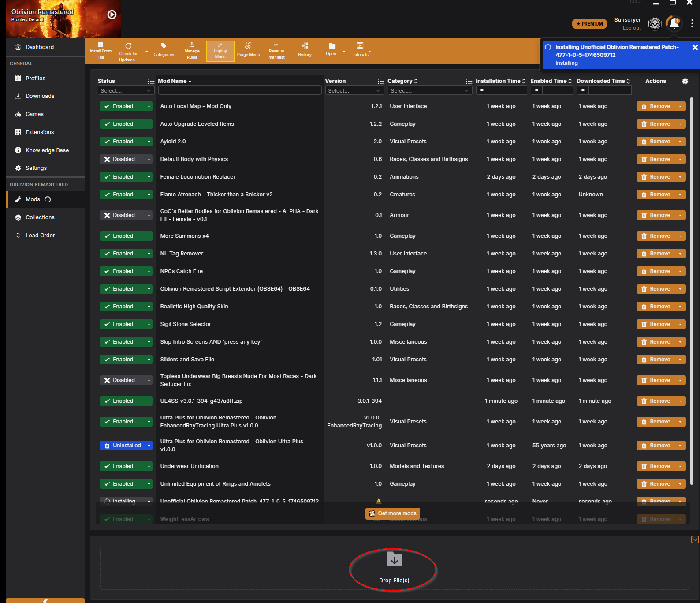The height and width of the screenshot is (603, 700).
Task: Click the Log out link
Action: tap(631, 28)
